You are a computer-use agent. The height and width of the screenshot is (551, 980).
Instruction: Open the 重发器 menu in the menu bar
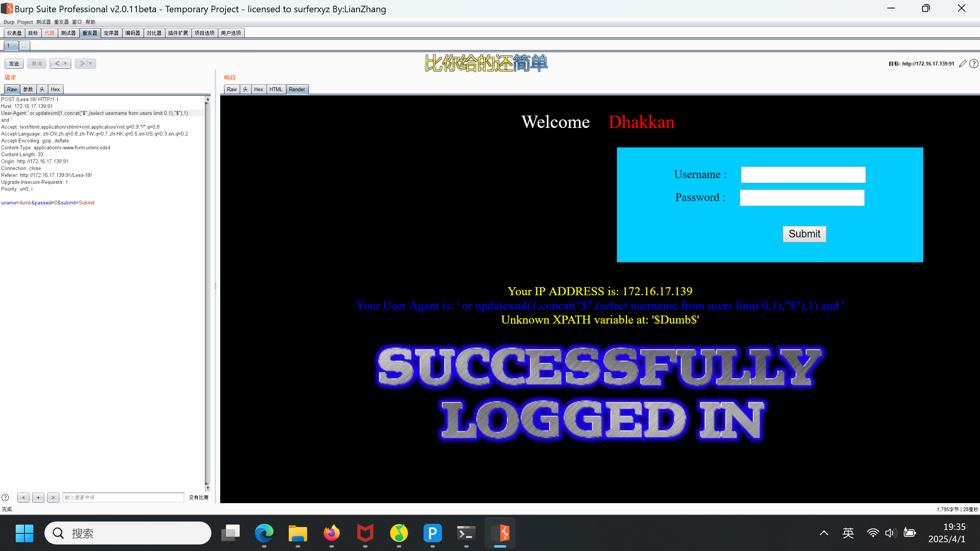coord(61,22)
